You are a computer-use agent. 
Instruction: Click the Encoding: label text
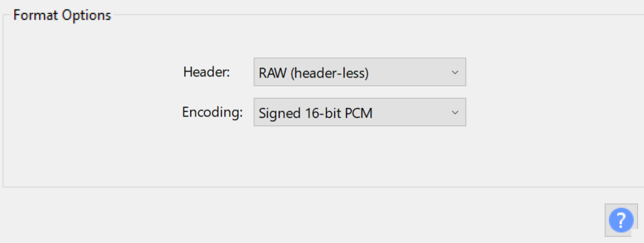coord(212,112)
